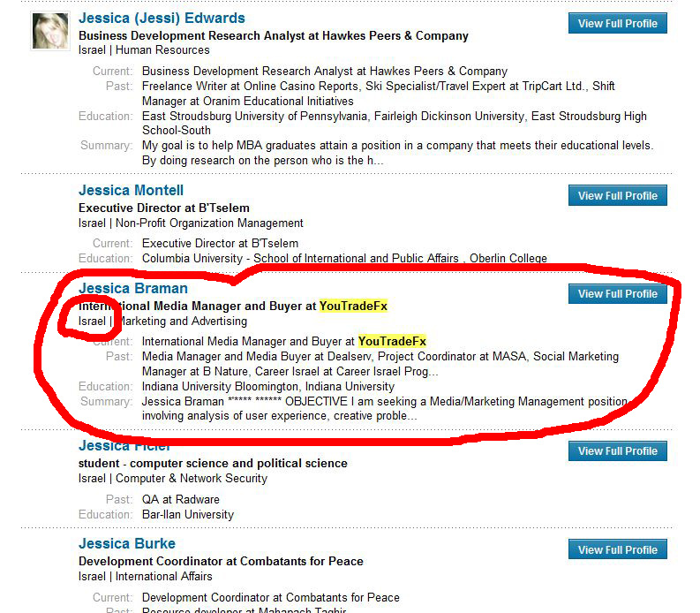This screenshot has width=700, height=613.
Task: View Full Profile for Jessica Braman
Action: pyautogui.click(x=617, y=293)
